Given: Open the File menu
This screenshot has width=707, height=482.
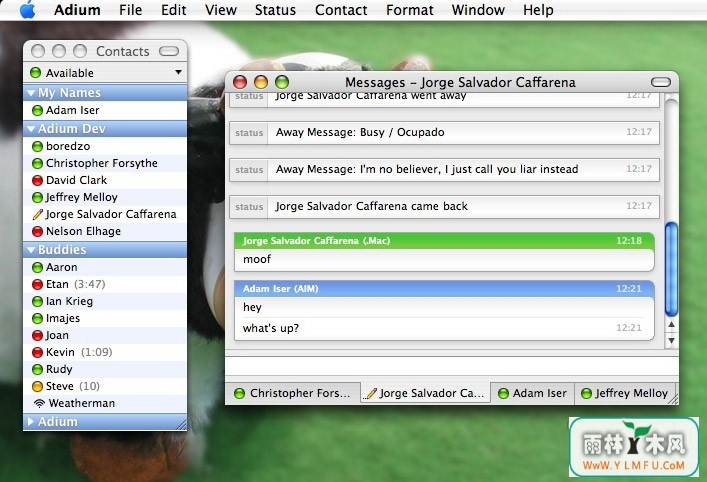Looking at the screenshot, I should (x=130, y=10).
